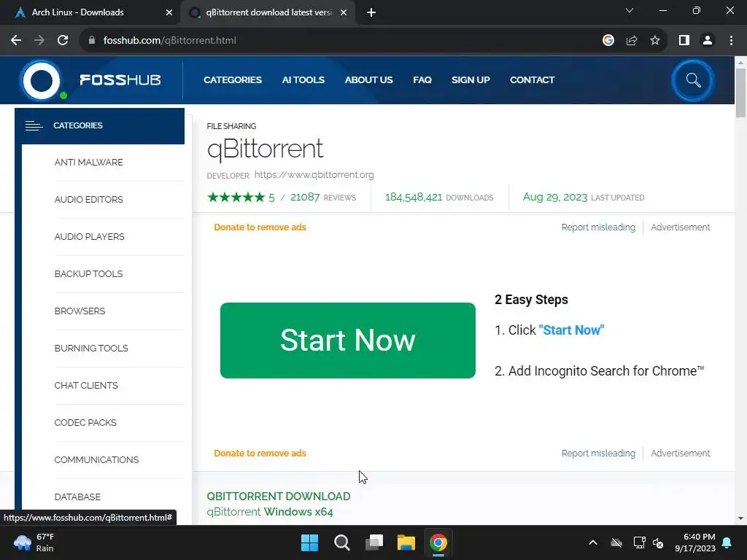This screenshot has width=747, height=560.
Task: Open Chrome three-dot menu
Action: (731, 41)
